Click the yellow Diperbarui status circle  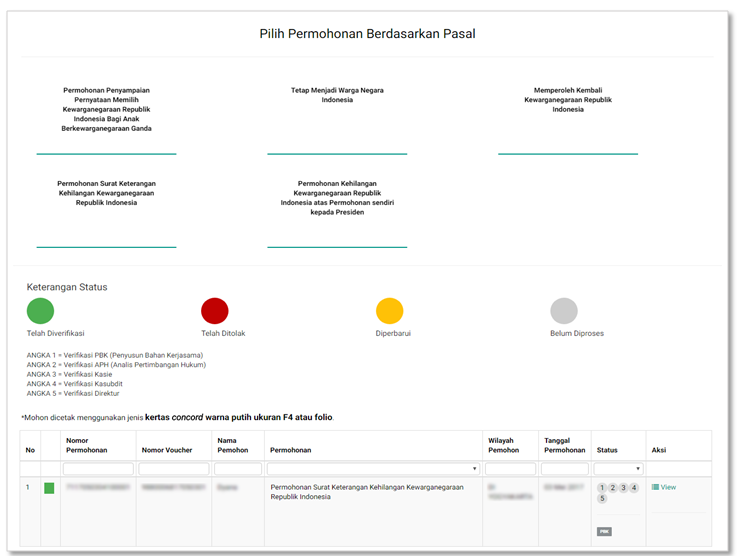pos(389,311)
